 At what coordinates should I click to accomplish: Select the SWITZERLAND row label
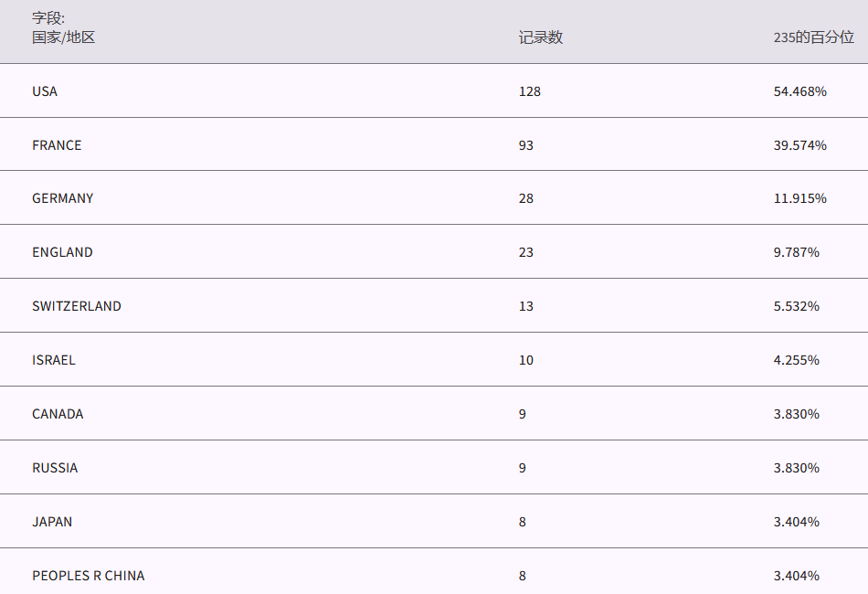coord(77,306)
